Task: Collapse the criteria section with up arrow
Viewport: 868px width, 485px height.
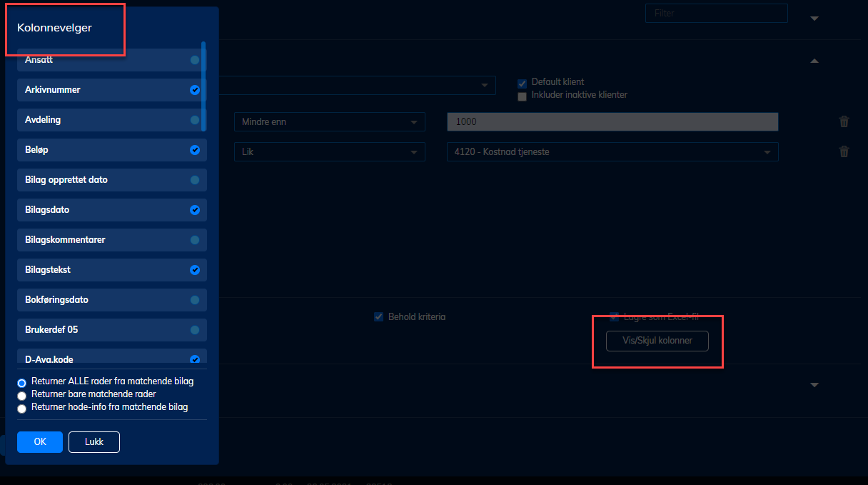Action: click(814, 61)
